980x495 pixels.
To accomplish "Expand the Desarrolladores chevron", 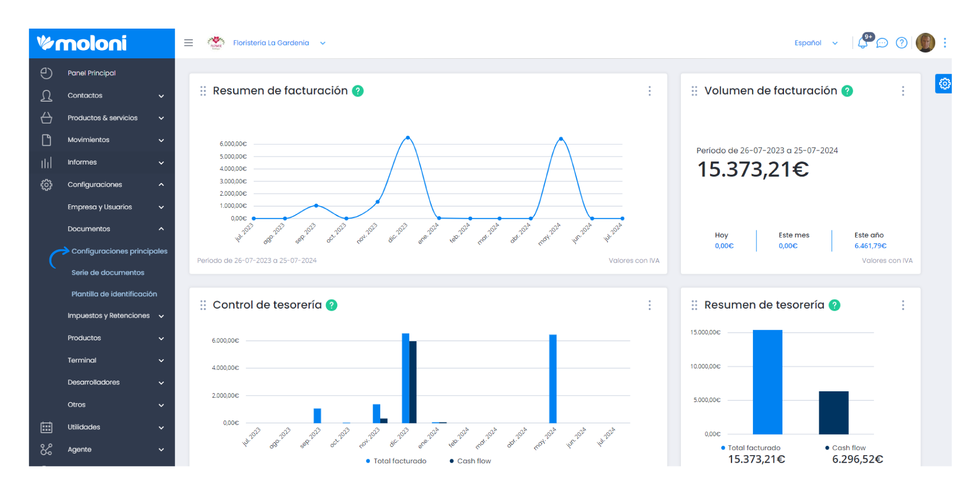I will (161, 383).
